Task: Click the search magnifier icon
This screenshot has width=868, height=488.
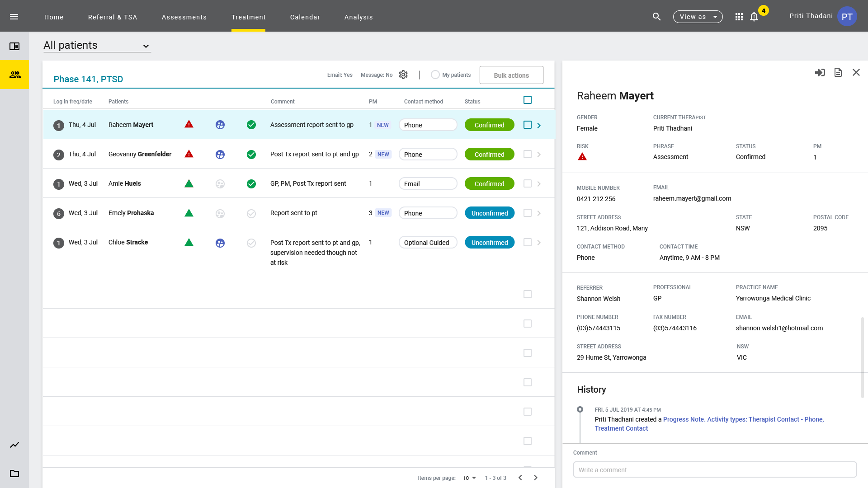Action: 656,17
